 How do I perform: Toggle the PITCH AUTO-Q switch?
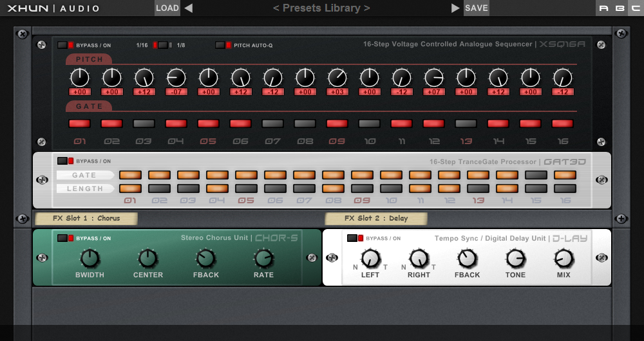click(223, 45)
